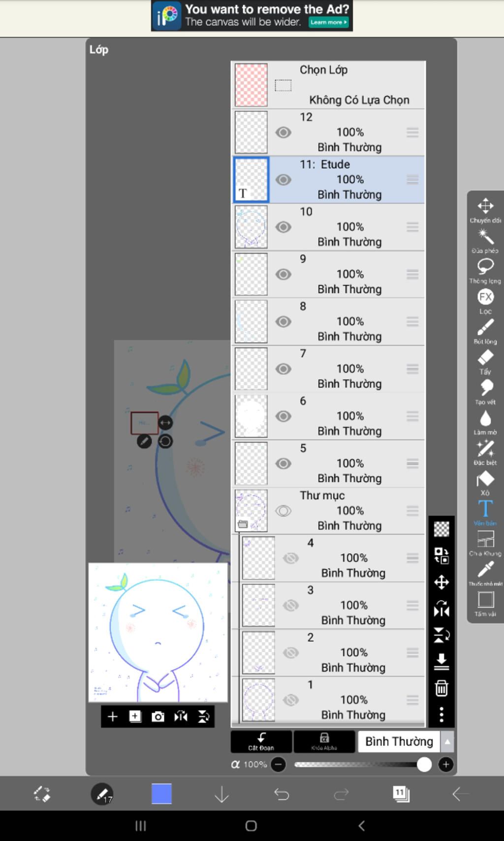Viewport: 504px width, 841px height.
Task: Hide layer 6 with eye icon
Action: point(283,416)
